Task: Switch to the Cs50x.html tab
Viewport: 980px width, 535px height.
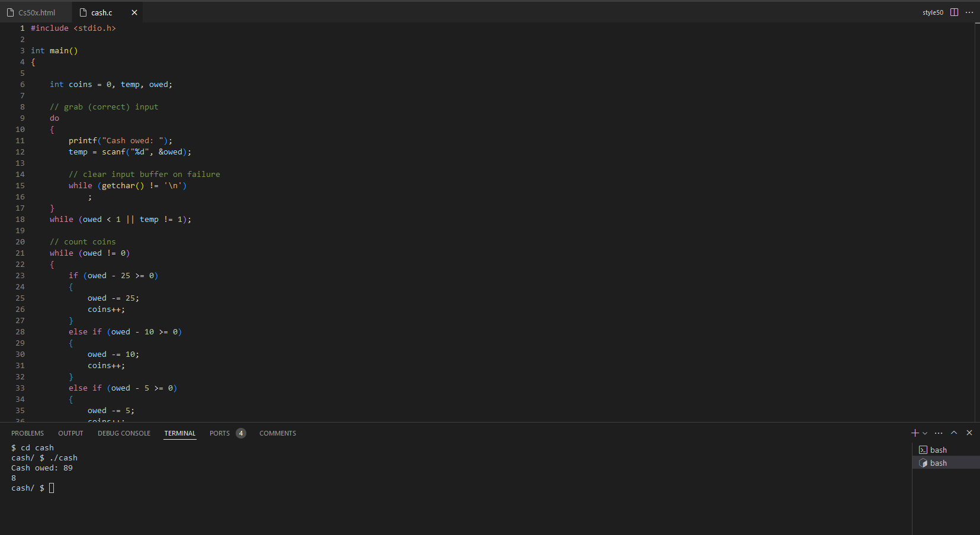Action: [36, 12]
